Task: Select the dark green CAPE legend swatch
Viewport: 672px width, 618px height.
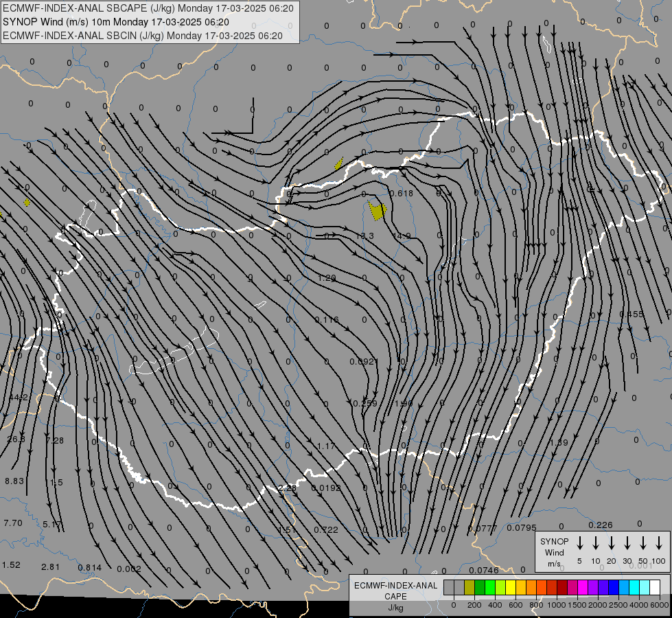Action: tap(480, 588)
